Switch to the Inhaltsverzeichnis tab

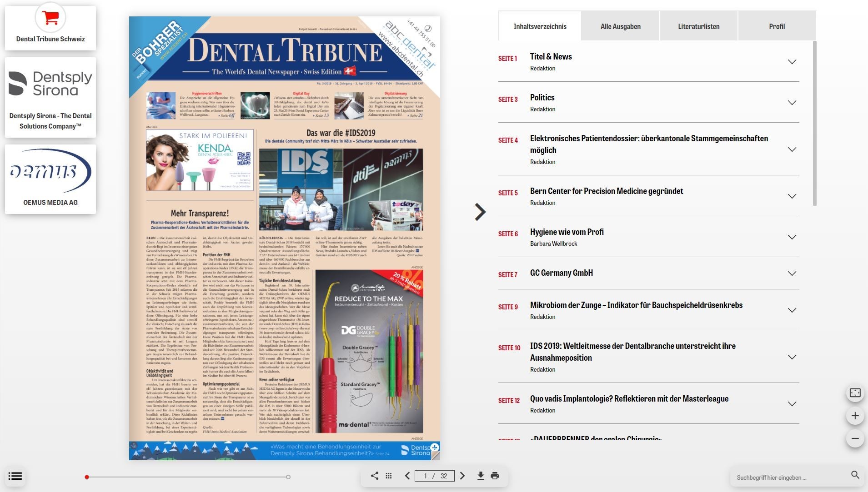pyautogui.click(x=540, y=26)
